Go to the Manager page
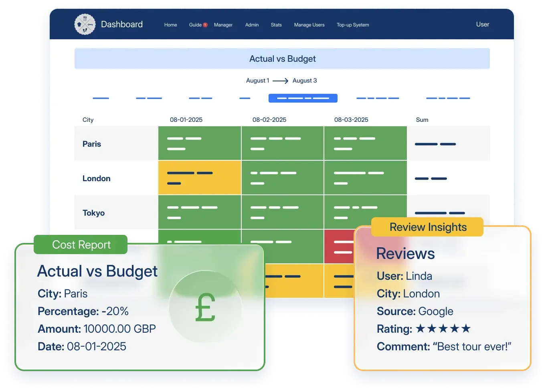 (x=223, y=25)
